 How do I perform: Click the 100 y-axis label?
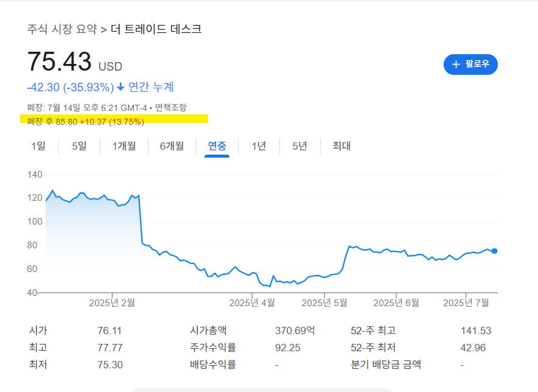(35, 222)
